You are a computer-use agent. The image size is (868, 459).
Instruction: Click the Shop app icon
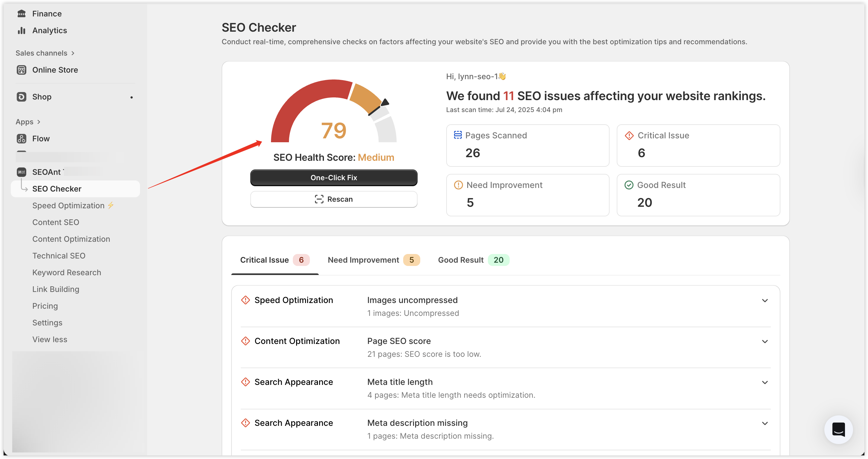click(22, 97)
